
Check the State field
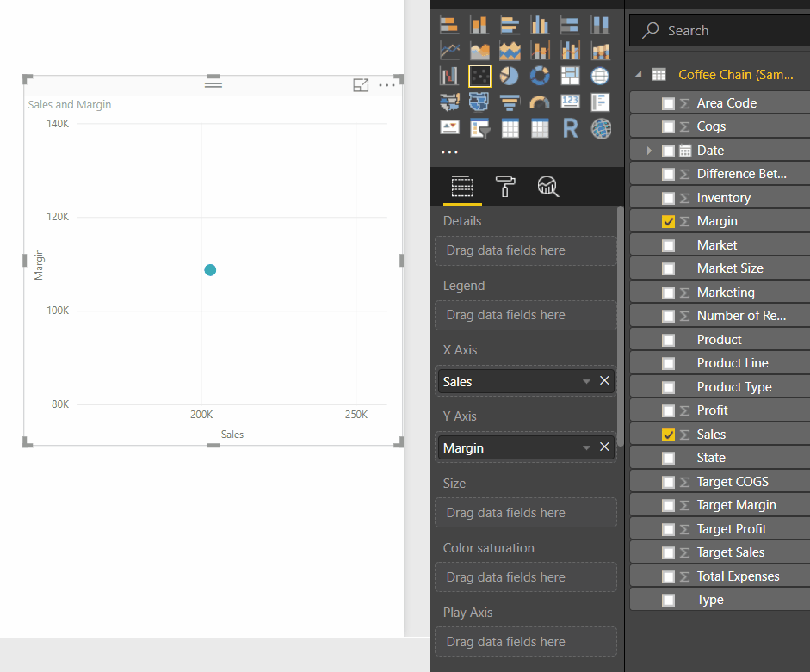[x=668, y=458]
